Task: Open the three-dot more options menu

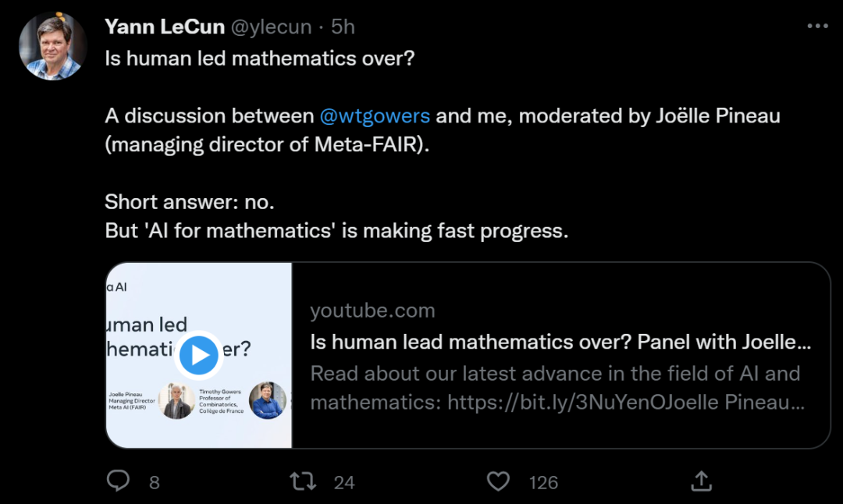Action: [x=816, y=27]
